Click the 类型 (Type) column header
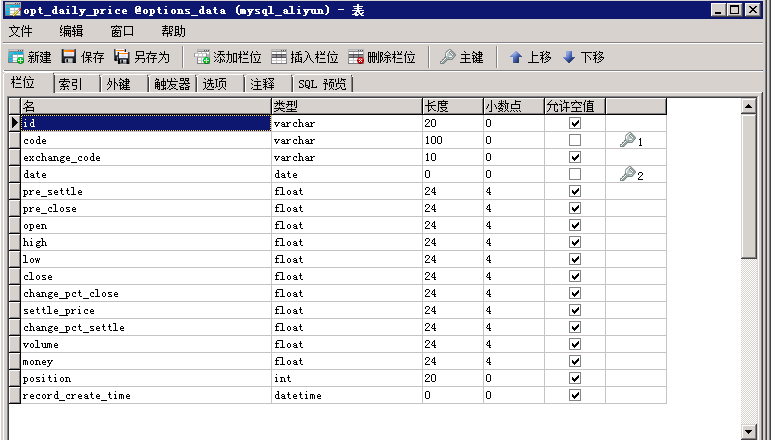The width and height of the screenshot is (771, 440). pos(347,106)
